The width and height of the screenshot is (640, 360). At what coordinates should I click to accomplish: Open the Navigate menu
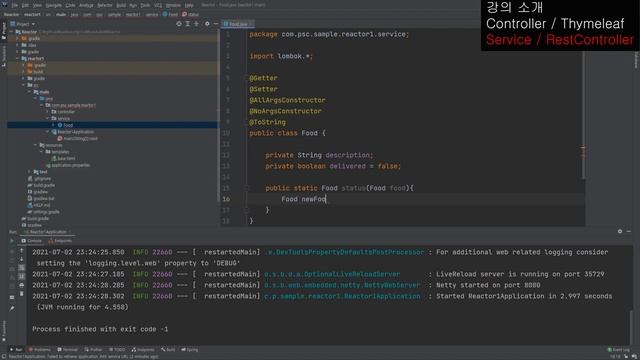[53, 5]
